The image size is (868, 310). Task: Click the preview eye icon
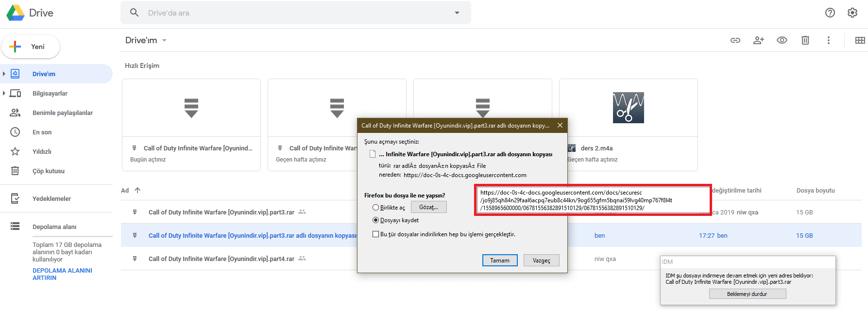point(782,40)
